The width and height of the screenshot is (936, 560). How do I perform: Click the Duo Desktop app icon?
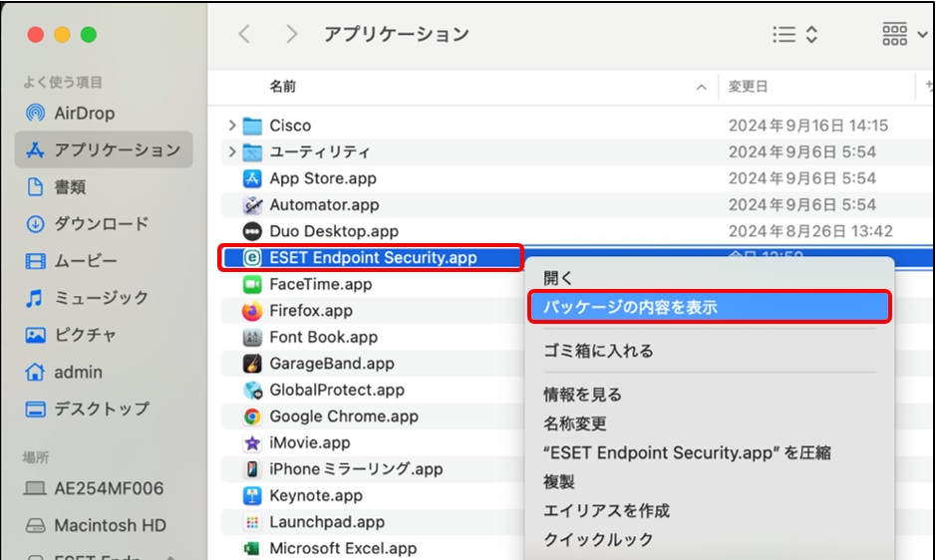pos(252,231)
